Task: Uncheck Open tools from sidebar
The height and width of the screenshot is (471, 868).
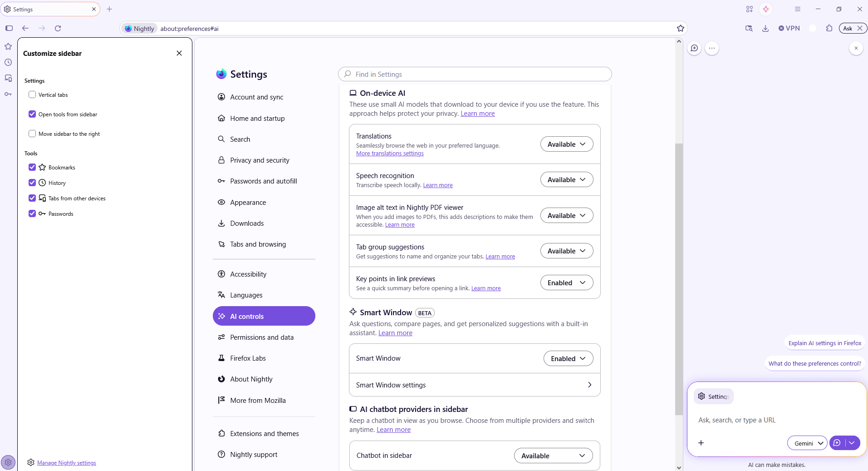Action: point(32,114)
